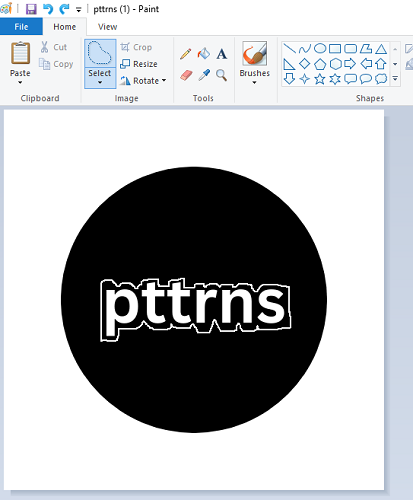Image resolution: width=413 pixels, height=500 pixels.
Task: Expand the full Shapes gallery
Action: click(395, 79)
